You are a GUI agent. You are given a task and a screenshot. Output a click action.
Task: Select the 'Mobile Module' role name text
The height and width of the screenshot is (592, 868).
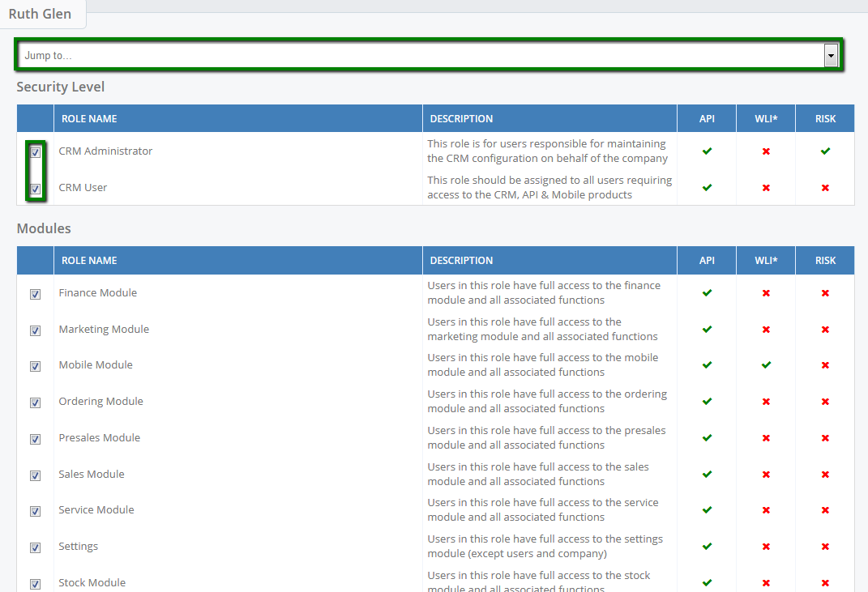(x=96, y=364)
